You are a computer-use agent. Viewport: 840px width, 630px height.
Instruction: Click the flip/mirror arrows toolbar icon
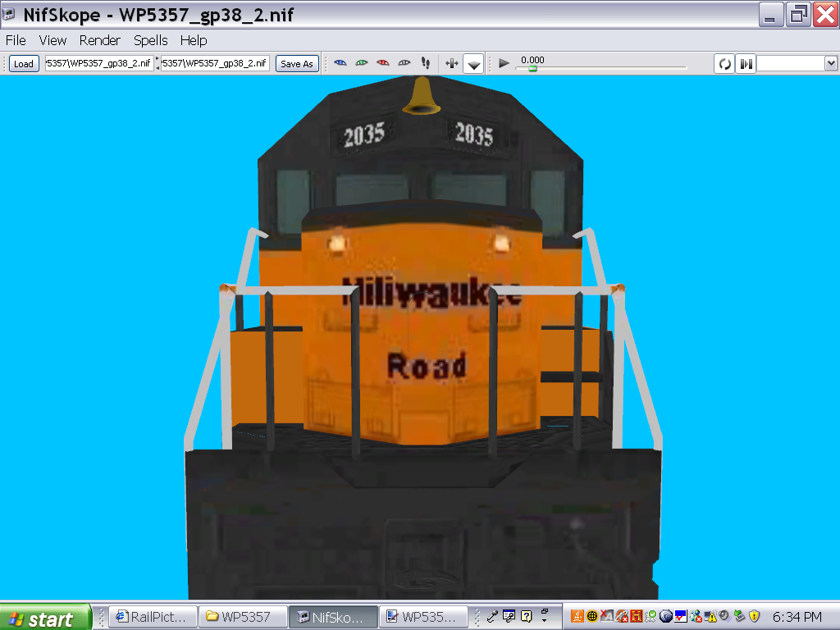tap(452, 64)
